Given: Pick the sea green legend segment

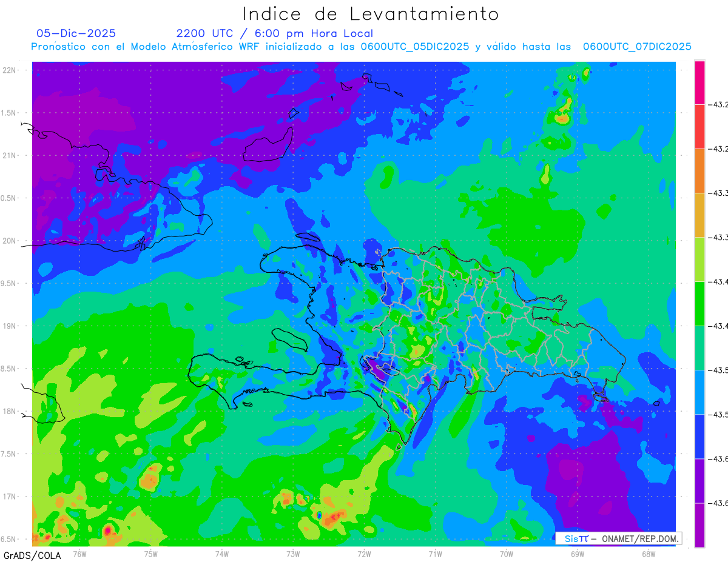Looking at the screenshot, I should pyautogui.click(x=699, y=348).
